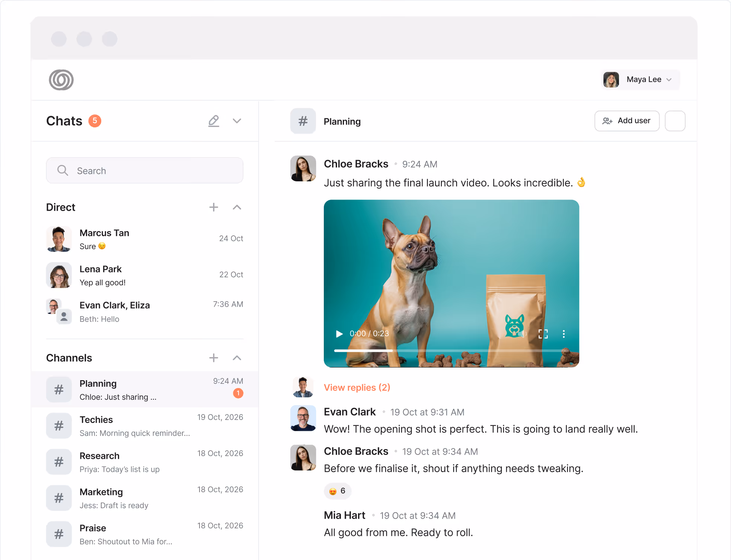Image resolution: width=731 pixels, height=560 pixels.
Task: Click the Add user button
Action: 627,121
